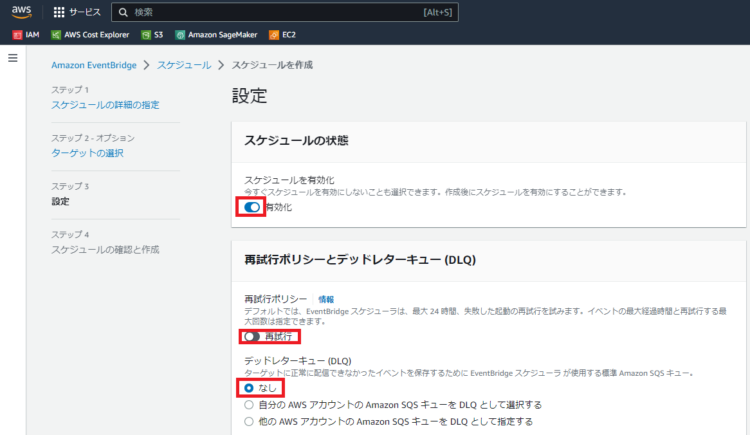Click the AWS logo home icon
The height and width of the screenshot is (435, 750).
tap(22, 12)
